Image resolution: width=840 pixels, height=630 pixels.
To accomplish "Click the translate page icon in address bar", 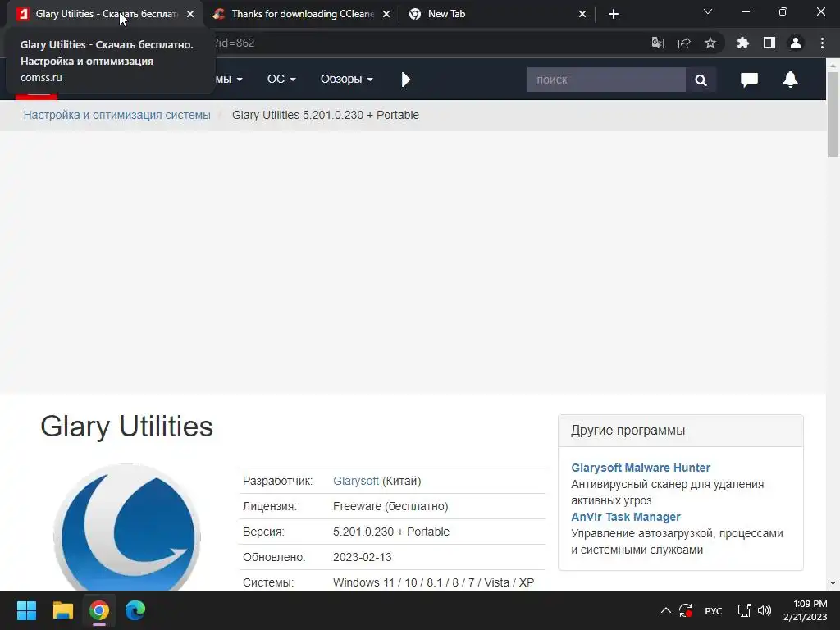I will pos(657,43).
